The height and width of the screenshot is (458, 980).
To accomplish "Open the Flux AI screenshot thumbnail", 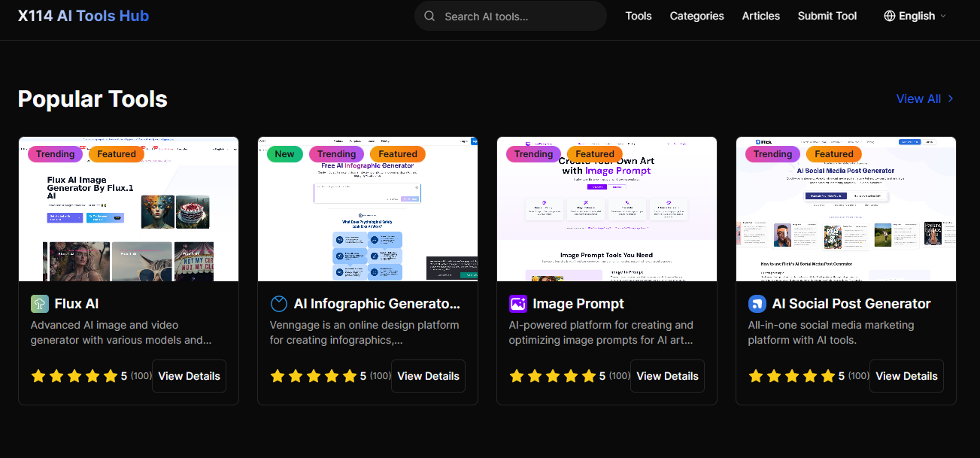I will coord(129,209).
